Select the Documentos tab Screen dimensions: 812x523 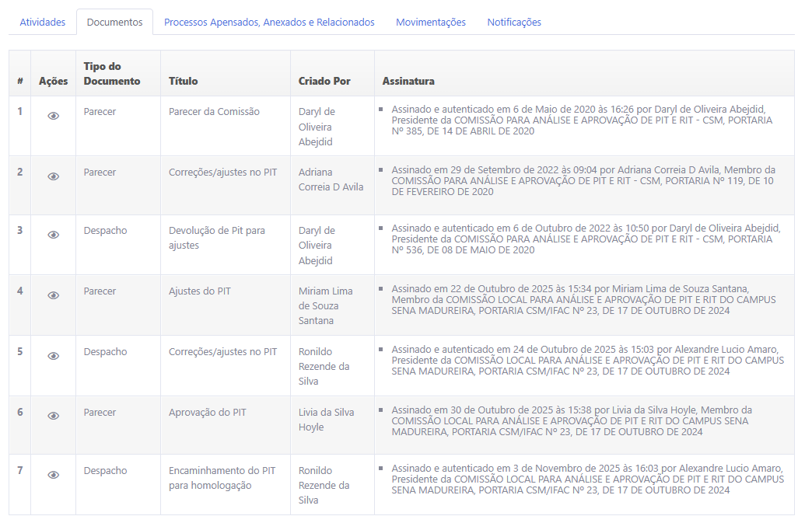114,23
